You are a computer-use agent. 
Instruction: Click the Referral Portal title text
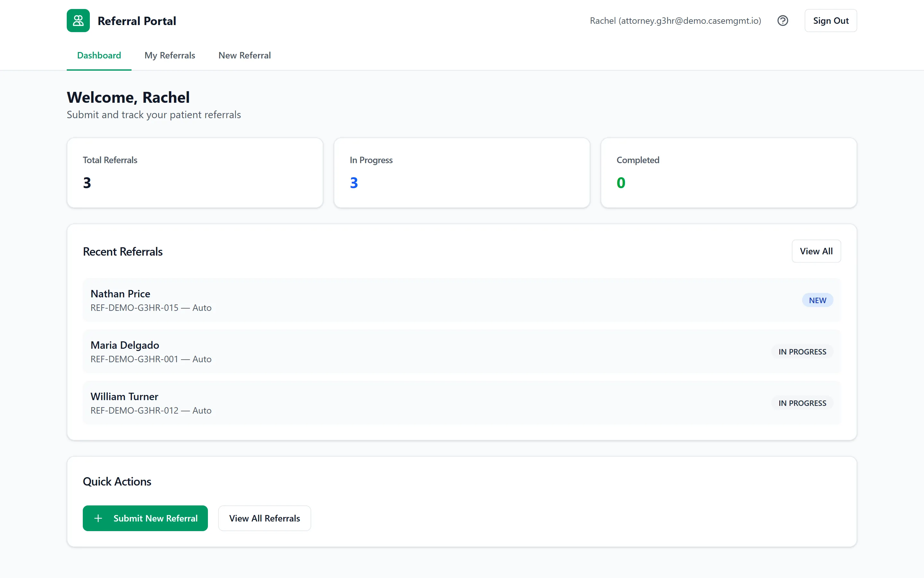(x=137, y=21)
